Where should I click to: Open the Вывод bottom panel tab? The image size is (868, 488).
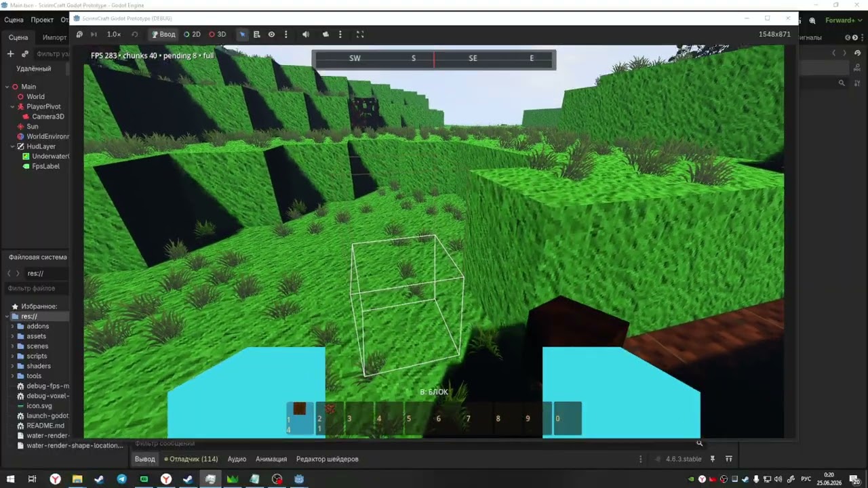144,459
